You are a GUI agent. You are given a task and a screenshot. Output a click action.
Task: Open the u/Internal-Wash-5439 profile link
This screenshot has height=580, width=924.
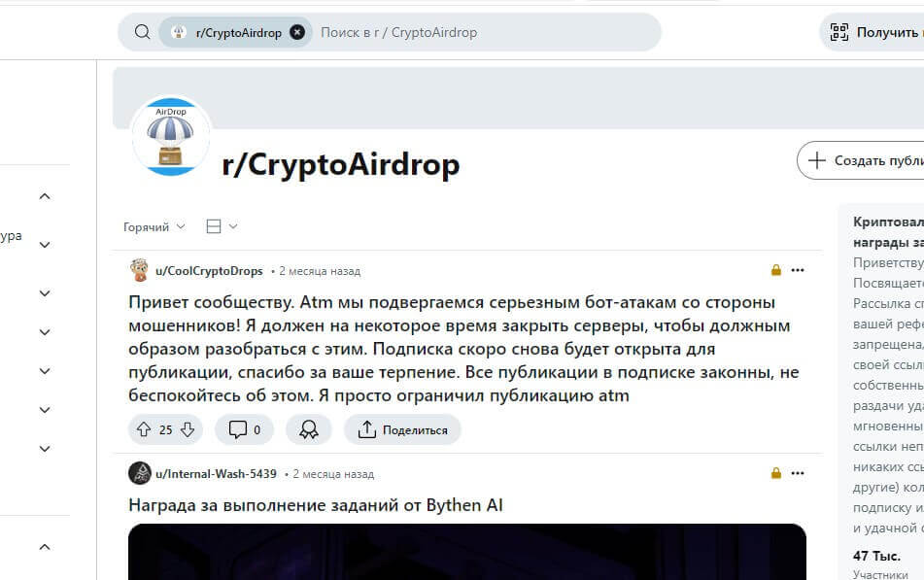[216, 474]
